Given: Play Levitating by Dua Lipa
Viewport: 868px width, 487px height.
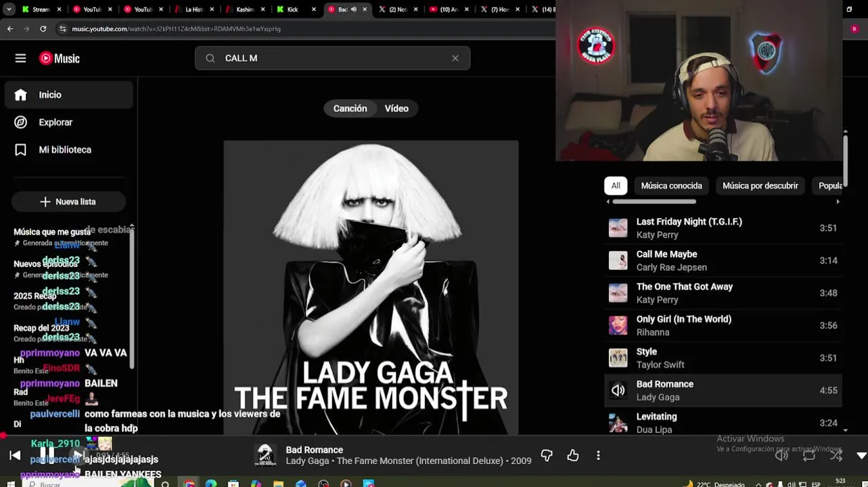Looking at the screenshot, I should pos(723,423).
